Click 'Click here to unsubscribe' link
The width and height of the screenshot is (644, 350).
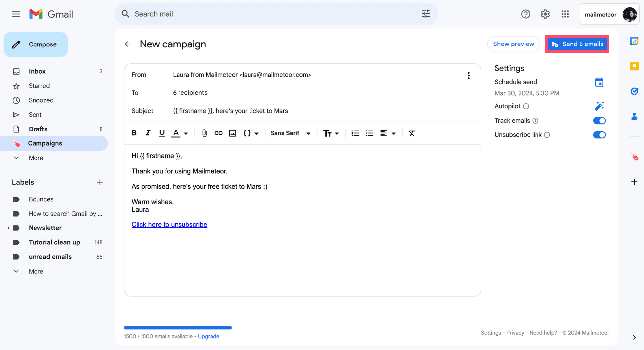169,225
